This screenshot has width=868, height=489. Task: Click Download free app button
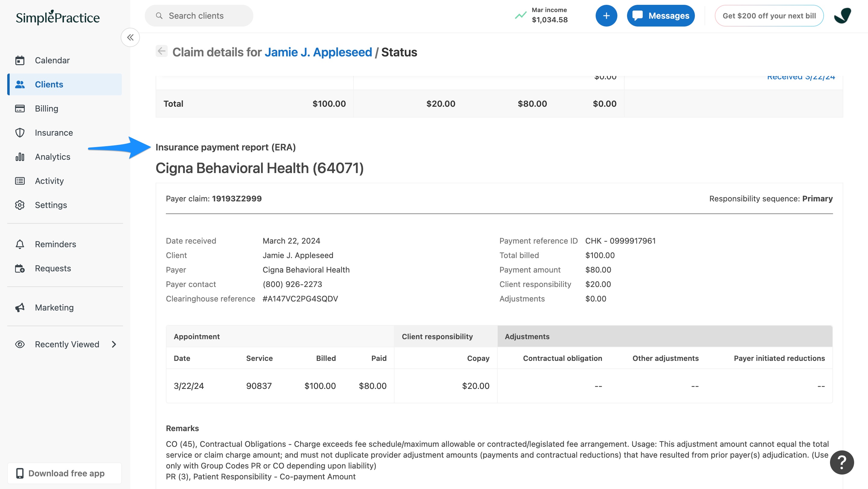click(x=65, y=473)
